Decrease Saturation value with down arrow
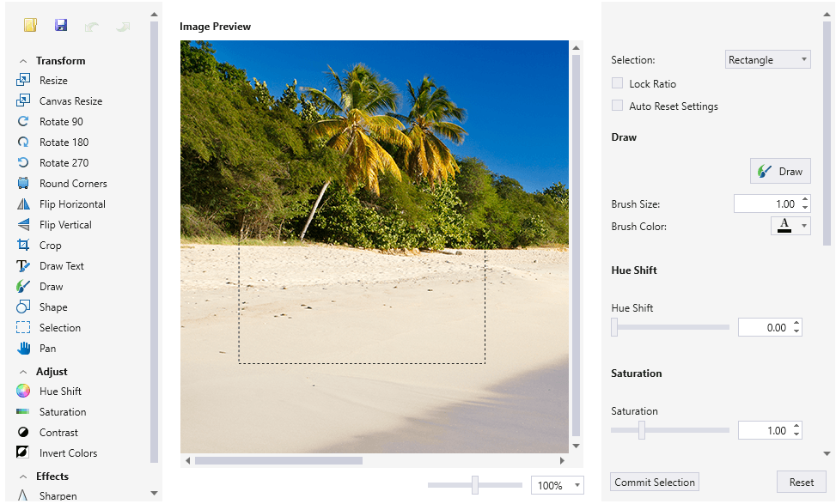 pos(796,434)
